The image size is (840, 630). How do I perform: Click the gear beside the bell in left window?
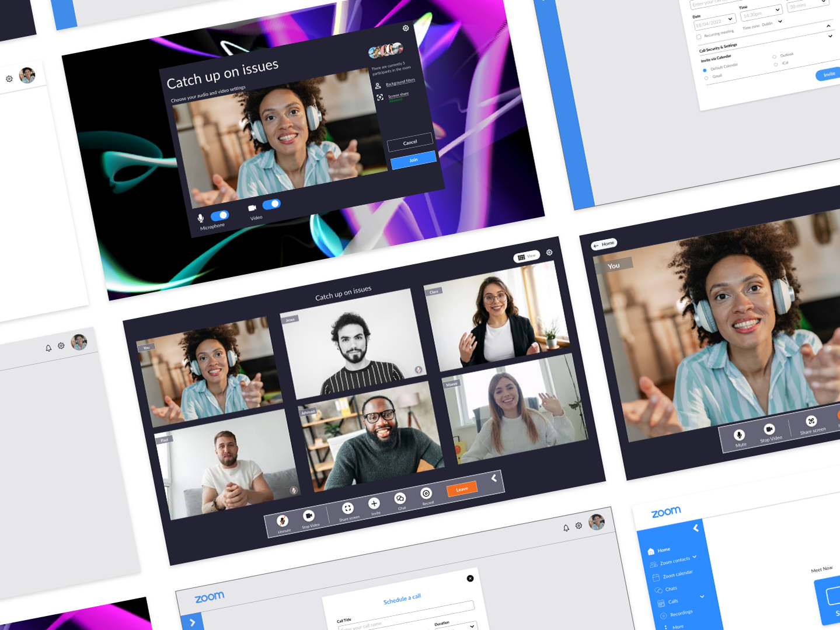click(x=61, y=346)
